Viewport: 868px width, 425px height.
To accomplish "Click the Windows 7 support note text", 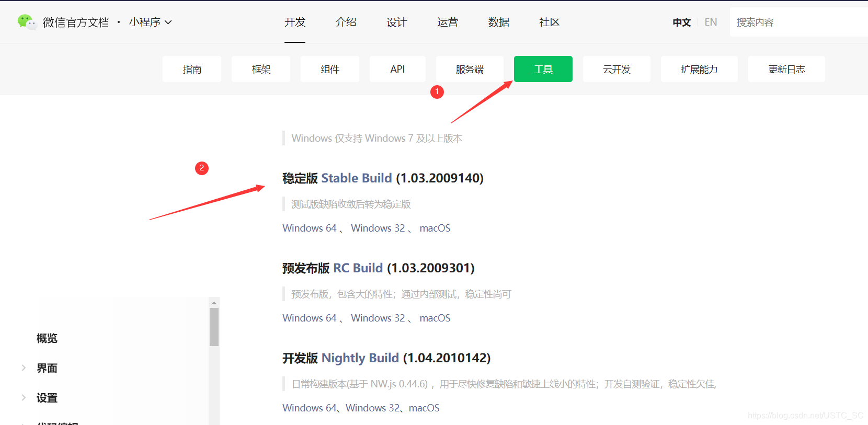I will click(x=377, y=139).
